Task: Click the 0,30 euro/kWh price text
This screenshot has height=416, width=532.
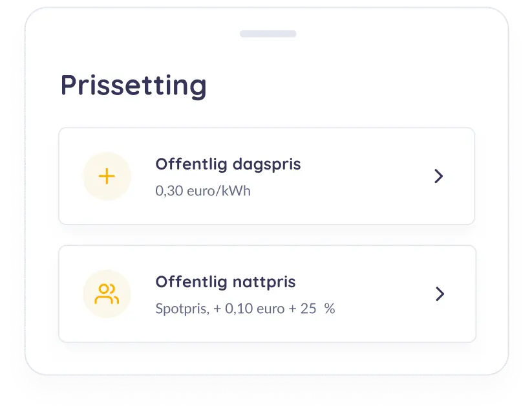Action: click(x=203, y=191)
